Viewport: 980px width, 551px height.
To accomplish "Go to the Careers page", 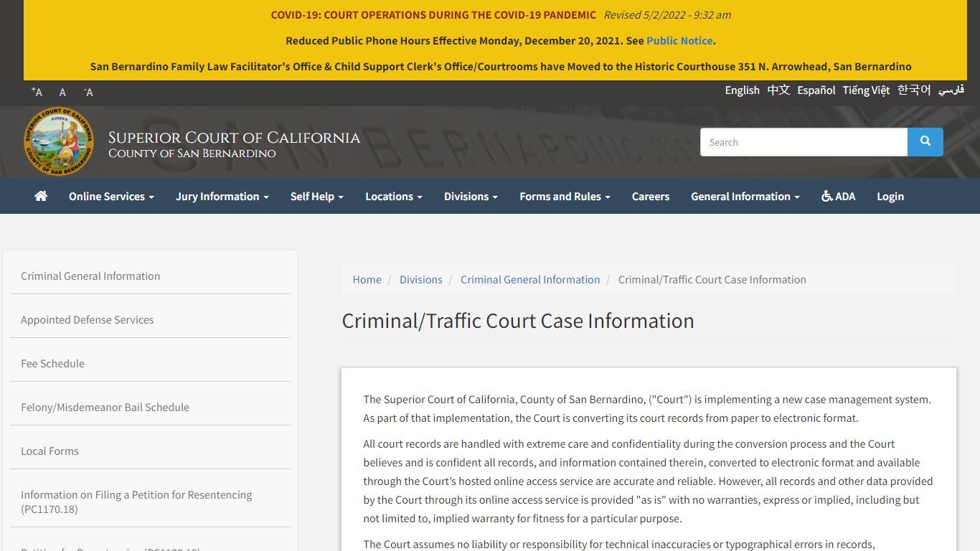I will (x=651, y=196).
